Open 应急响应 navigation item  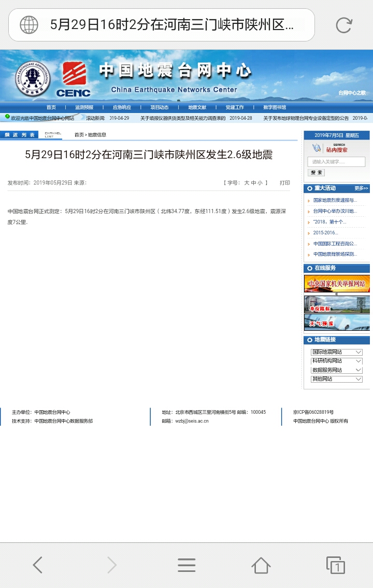click(122, 107)
